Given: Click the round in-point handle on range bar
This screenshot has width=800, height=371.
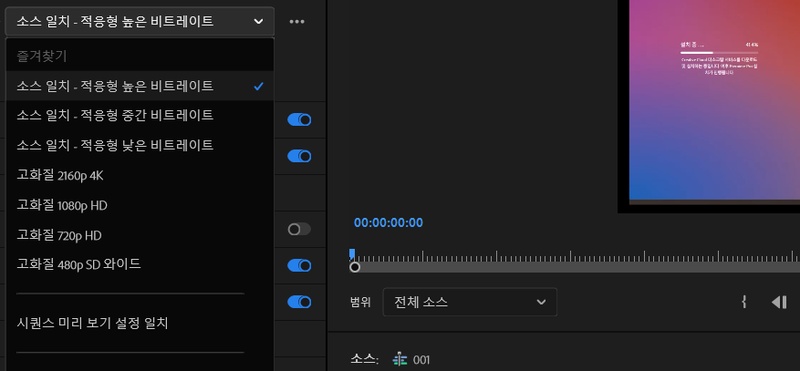Looking at the screenshot, I should click(x=355, y=267).
